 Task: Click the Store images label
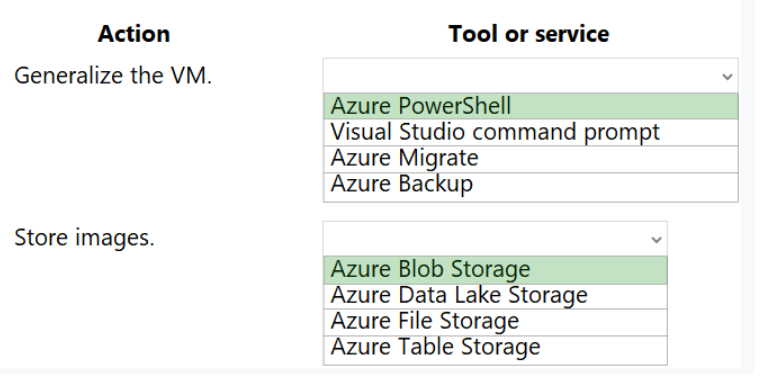[x=84, y=238]
